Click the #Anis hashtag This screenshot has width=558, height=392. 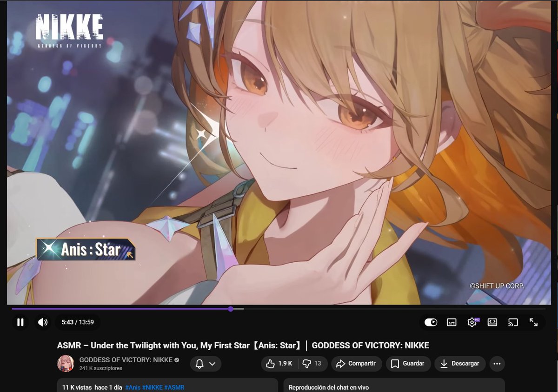tap(133, 387)
